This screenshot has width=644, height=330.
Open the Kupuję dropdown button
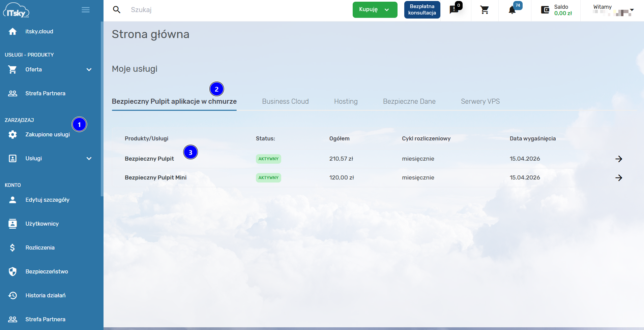tap(375, 10)
